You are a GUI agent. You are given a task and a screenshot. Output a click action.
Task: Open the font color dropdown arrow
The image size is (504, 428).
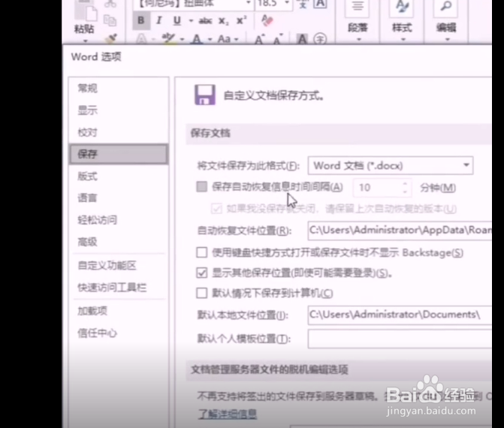coord(210,40)
